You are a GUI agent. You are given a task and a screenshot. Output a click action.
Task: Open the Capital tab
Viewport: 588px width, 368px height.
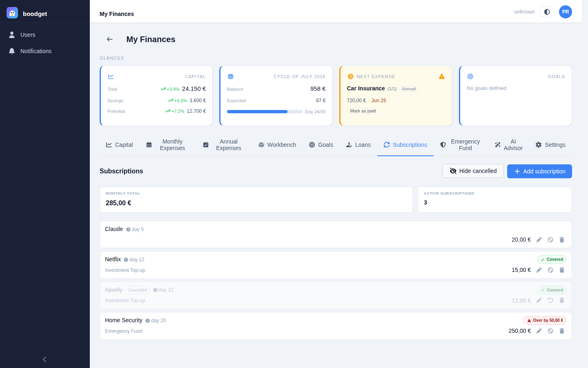pos(120,145)
